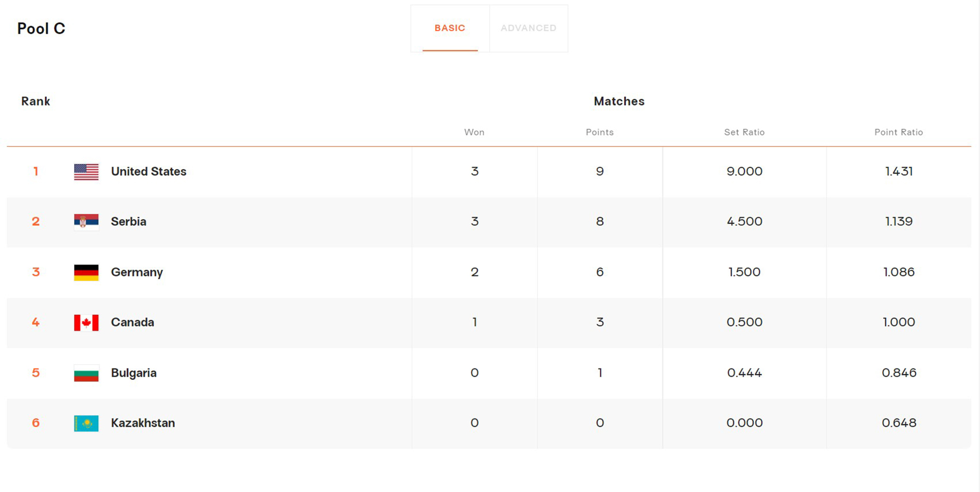Screen dimensions: 980x492
Task: Click the Serbia flag icon
Action: (86, 222)
